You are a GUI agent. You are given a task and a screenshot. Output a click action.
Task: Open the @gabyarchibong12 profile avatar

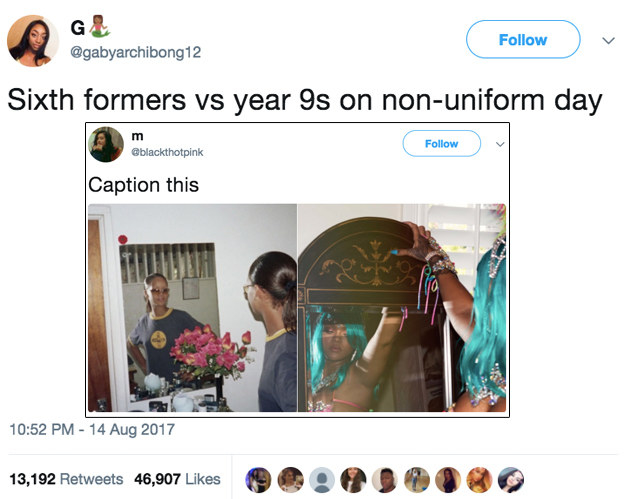(x=33, y=41)
